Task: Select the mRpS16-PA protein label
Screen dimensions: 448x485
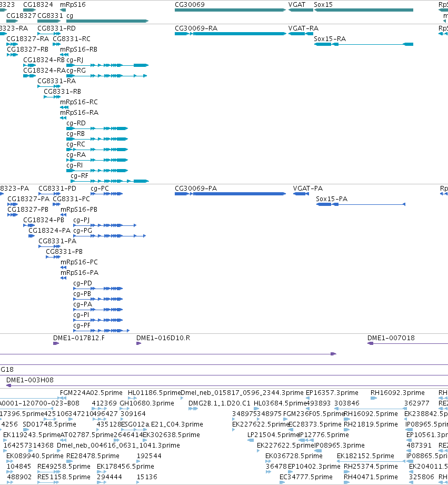Action: [79, 272]
